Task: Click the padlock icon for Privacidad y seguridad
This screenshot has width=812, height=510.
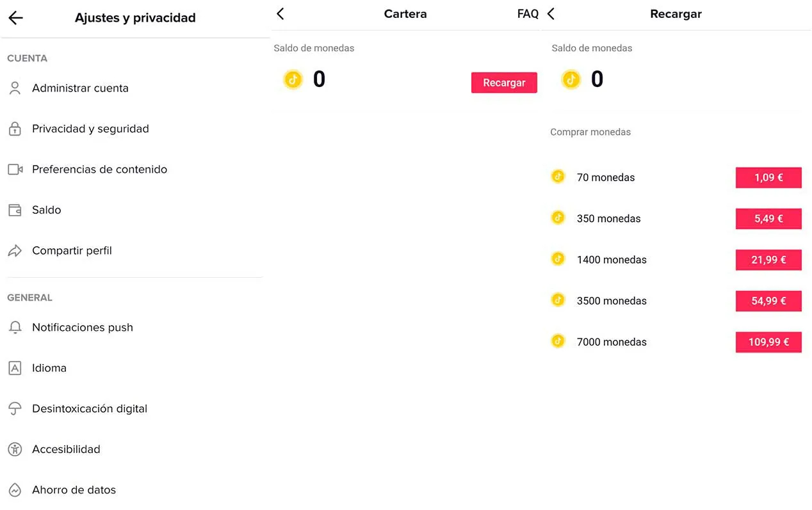Action: (15, 129)
